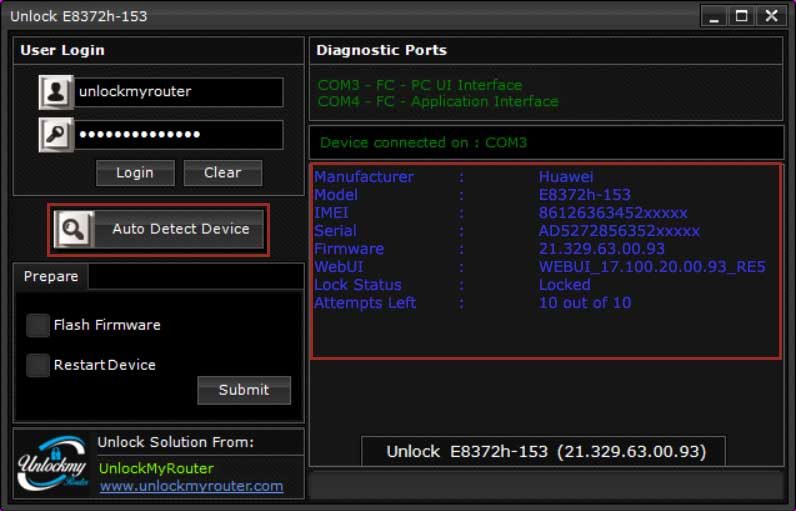796x511 pixels.
Task: Maximize the Unlock E8372h-153 window
Action: tap(742, 16)
